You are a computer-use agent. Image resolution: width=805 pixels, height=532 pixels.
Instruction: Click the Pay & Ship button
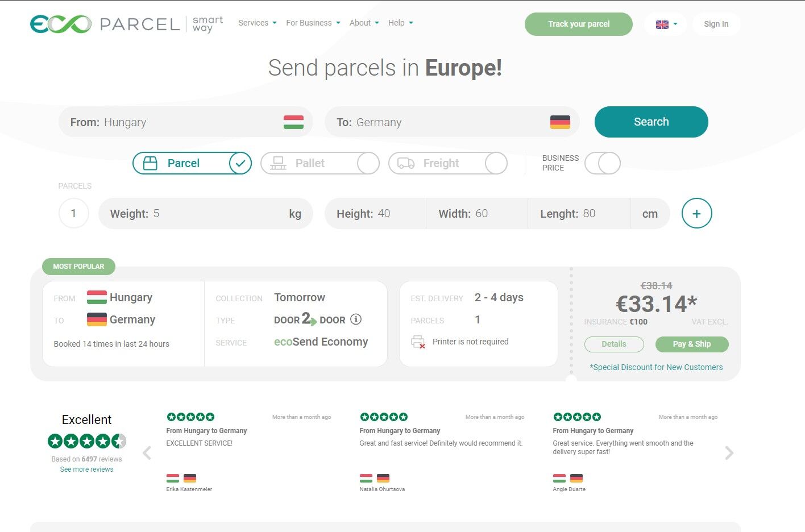pos(692,344)
